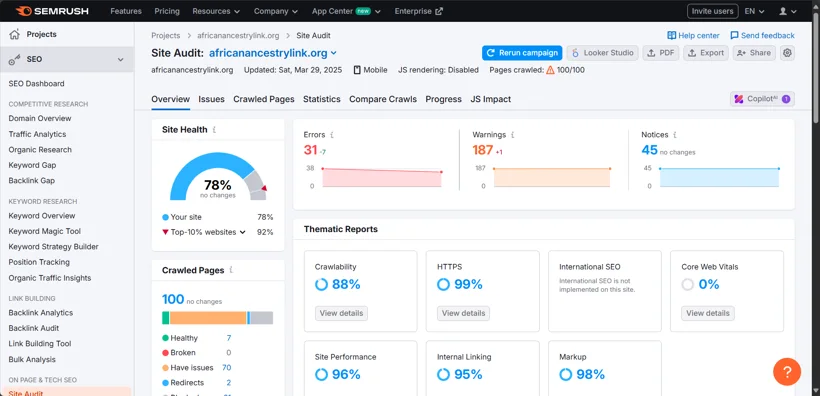The height and width of the screenshot is (396, 820).
Task: Click the green Healthy bar segment
Action: 165,318
